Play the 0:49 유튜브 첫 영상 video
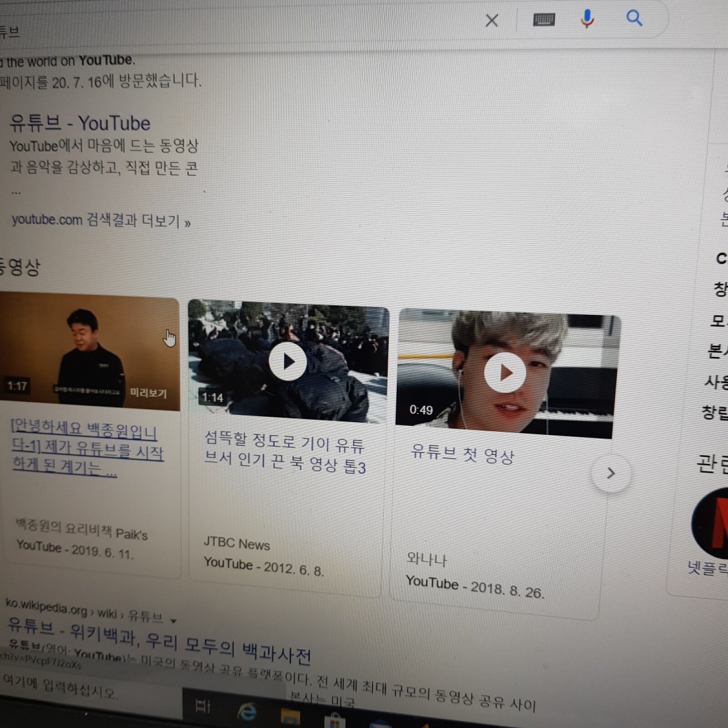Viewport: 728px width, 728px height. click(x=506, y=373)
